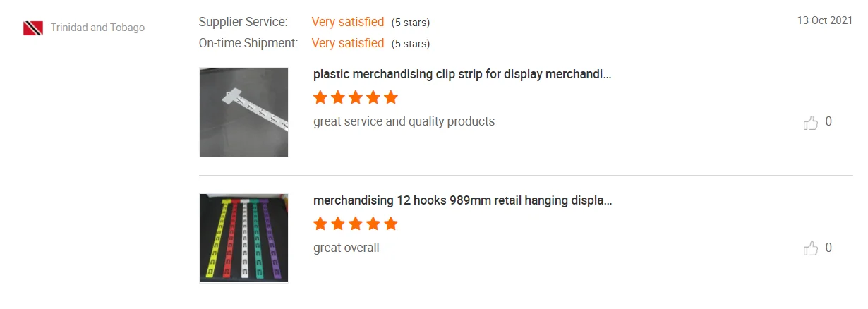Open 'plastic merchandising clip strip' product link
Viewport: 868px width, 309px height.
point(462,74)
